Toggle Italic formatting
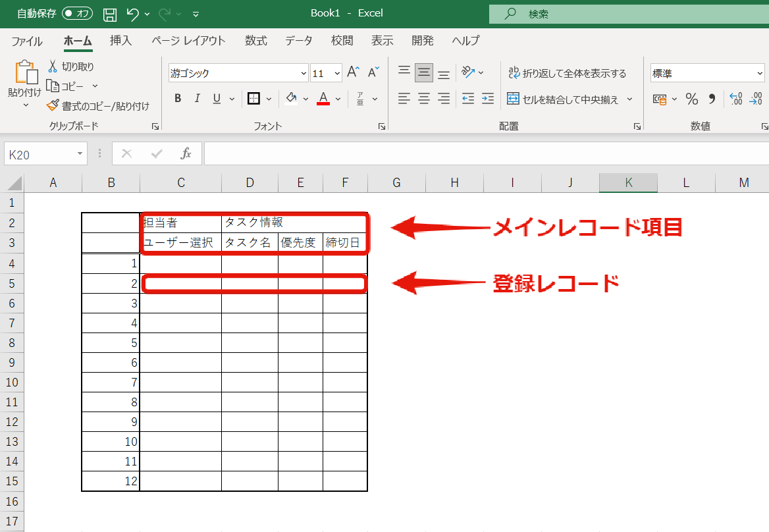This screenshot has width=769, height=532. click(x=197, y=99)
